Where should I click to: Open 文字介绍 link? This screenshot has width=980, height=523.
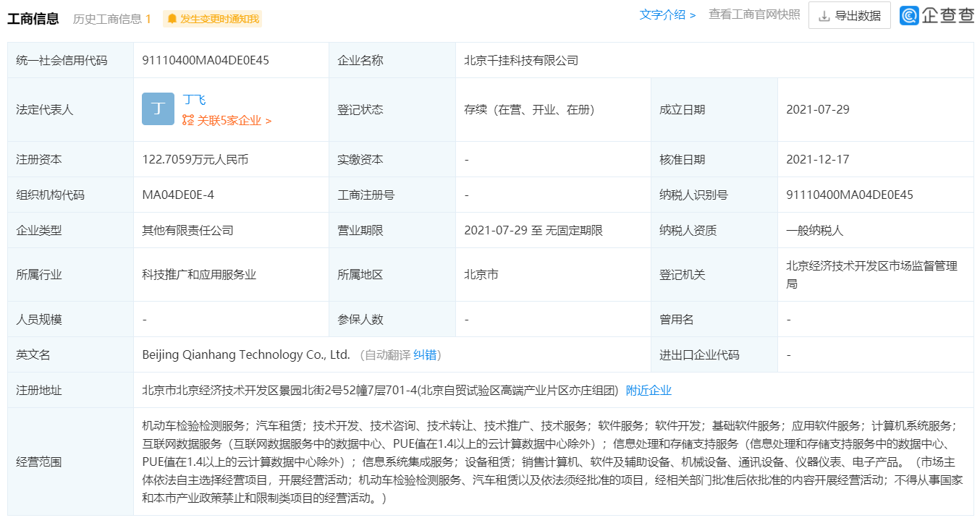click(x=667, y=15)
